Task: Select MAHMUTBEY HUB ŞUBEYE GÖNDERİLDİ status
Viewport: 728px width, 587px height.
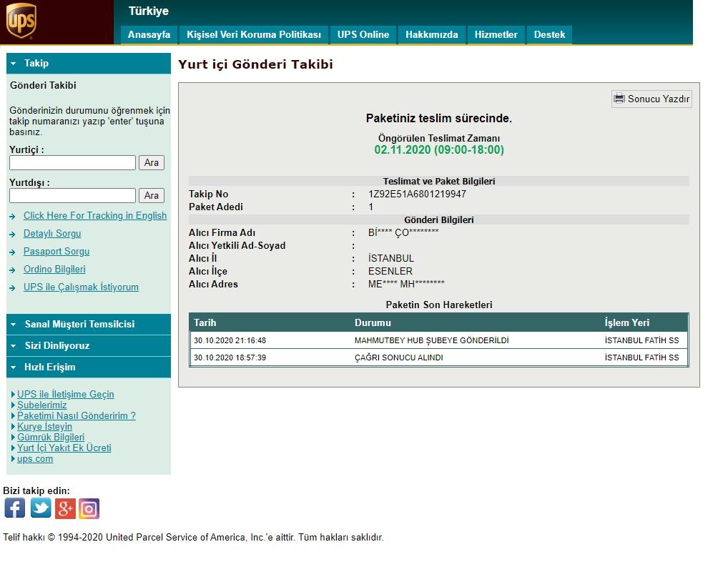Action: coord(432,340)
